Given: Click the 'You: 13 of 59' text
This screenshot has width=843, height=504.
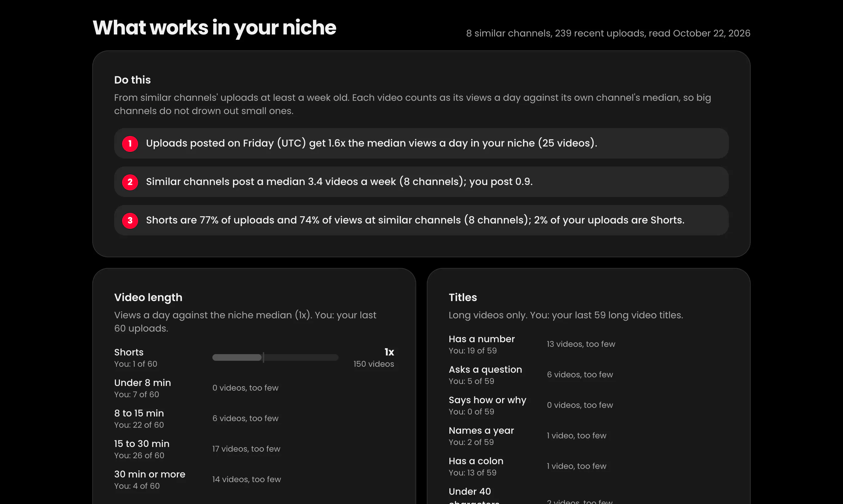Looking at the screenshot, I should tap(473, 473).
